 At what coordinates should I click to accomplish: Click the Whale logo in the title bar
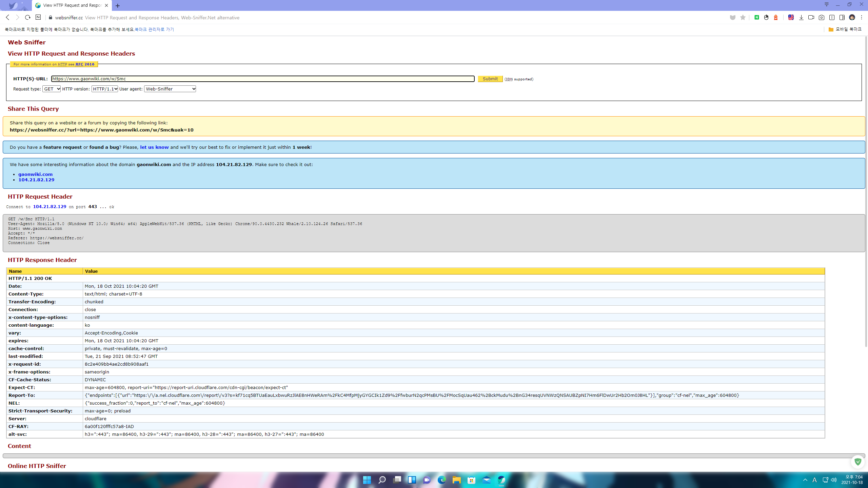(x=13, y=5)
